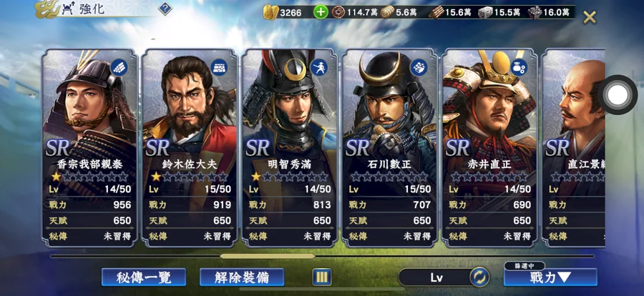Click the horizontal card list scrollbar handle
This screenshot has width=644, height=296.
(x=268, y=256)
